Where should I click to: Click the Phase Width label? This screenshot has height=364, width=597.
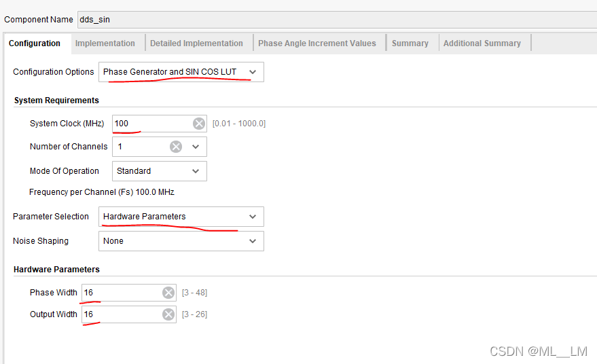coord(53,293)
